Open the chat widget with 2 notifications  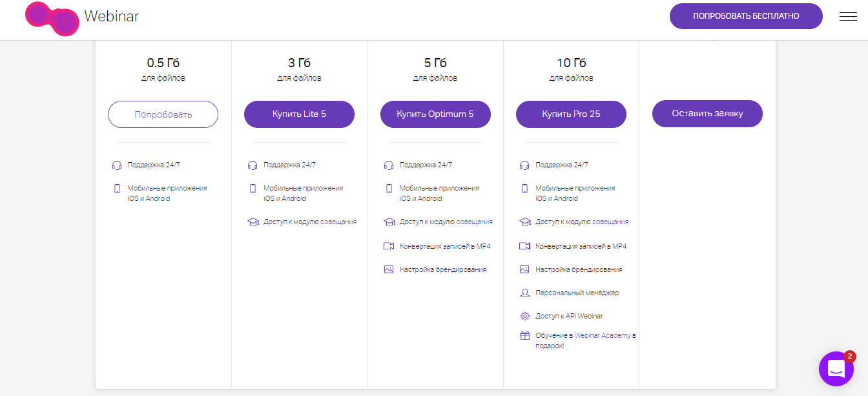(836, 369)
